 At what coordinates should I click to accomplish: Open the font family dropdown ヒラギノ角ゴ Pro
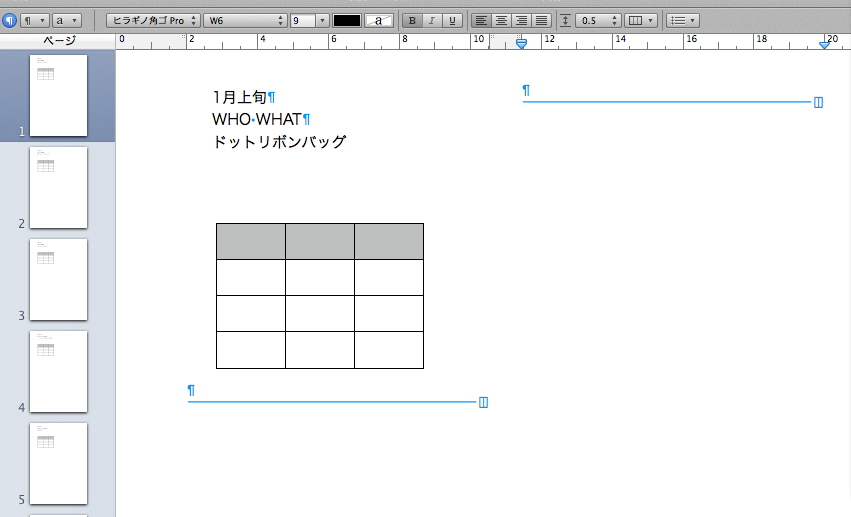point(153,21)
